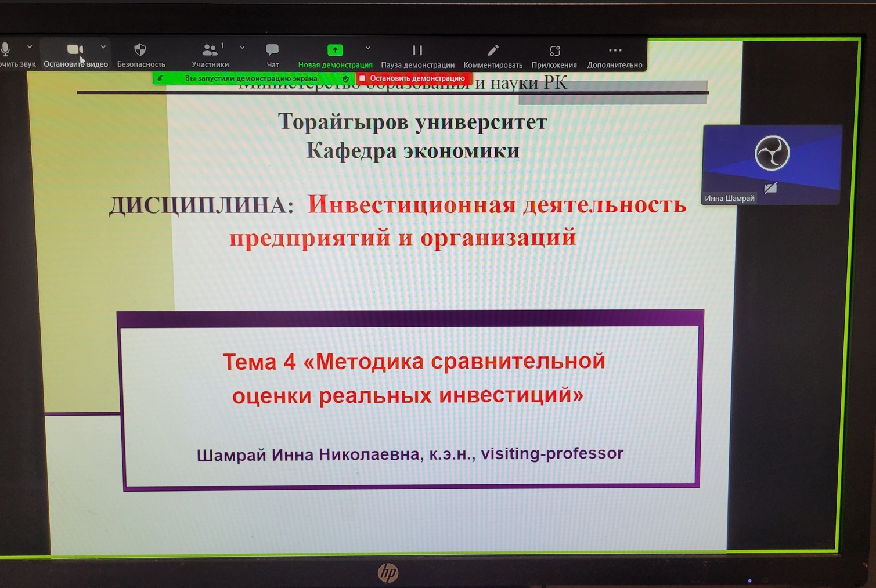This screenshot has width=876, height=588.
Task: Click the camera-off icon in video thumbnail
Action: tap(770, 187)
